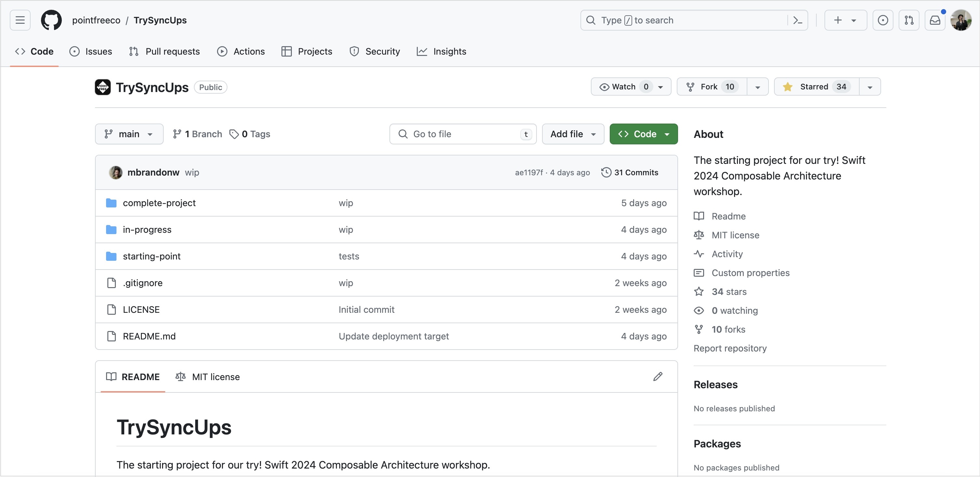Open the command palette icon

coord(798,20)
